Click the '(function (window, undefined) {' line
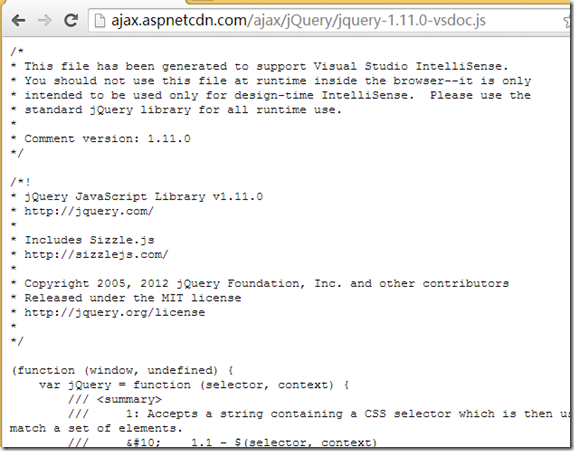Viewport: 574px width, 451px height. (x=122, y=370)
